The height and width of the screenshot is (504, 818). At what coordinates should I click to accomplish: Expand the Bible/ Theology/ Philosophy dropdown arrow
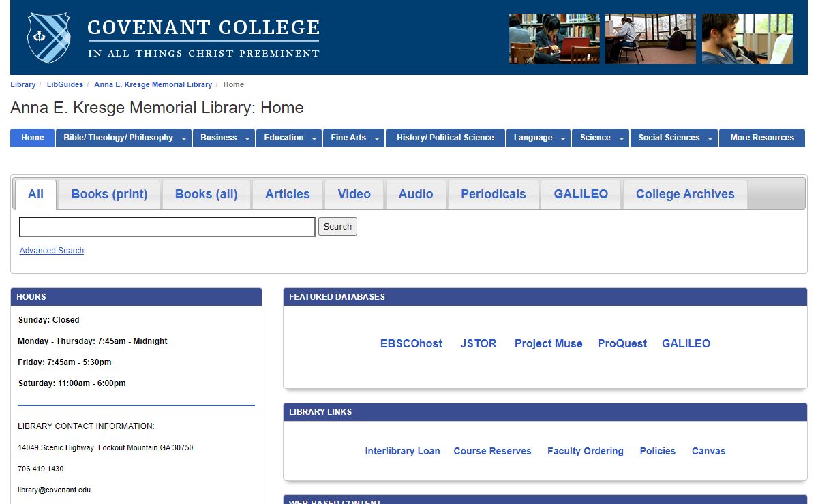click(x=184, y=138)
